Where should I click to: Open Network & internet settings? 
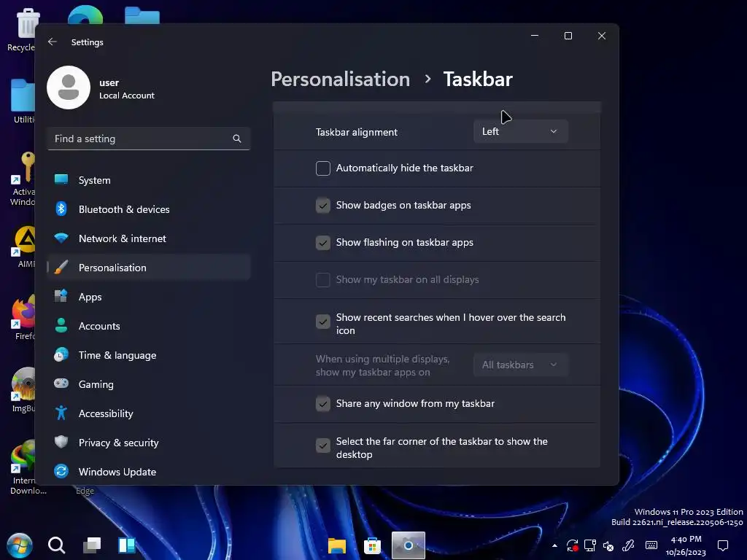tap(149, 238)
